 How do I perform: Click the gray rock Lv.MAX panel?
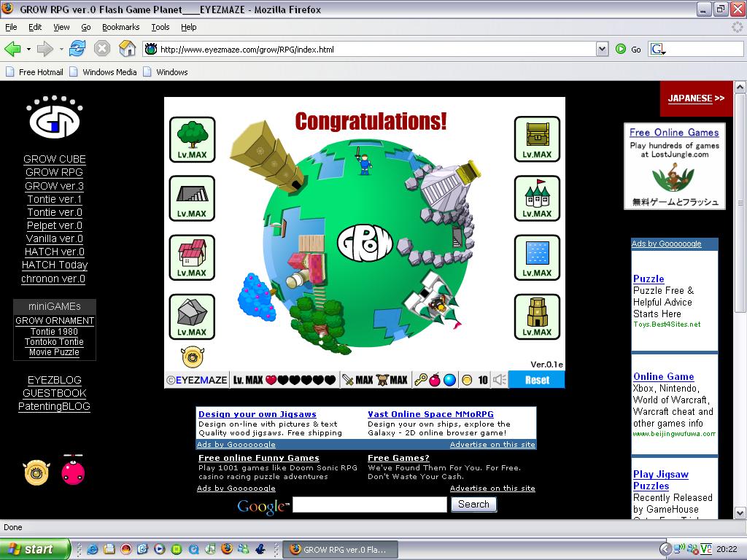click(x=192, y=316)
